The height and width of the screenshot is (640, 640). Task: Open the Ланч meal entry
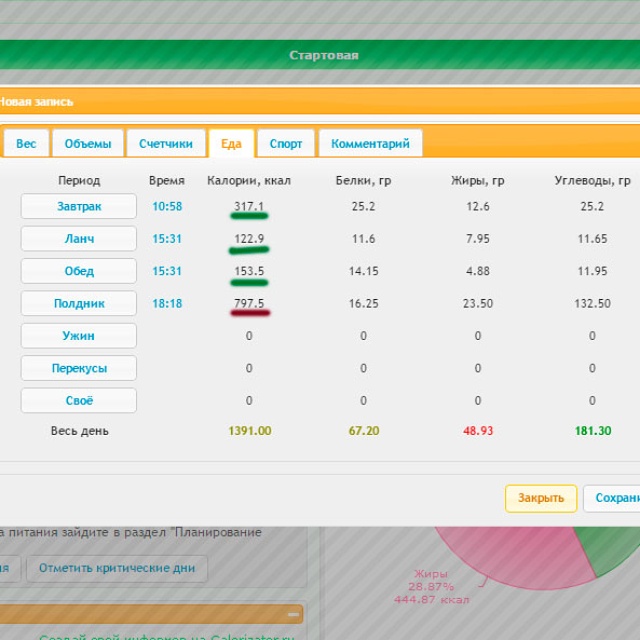[79, 239]
